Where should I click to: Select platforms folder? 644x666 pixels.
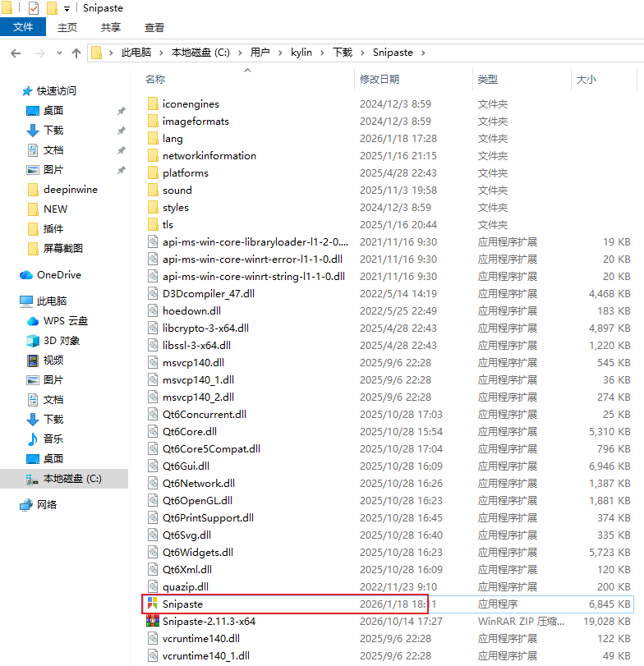pos(185,173)
